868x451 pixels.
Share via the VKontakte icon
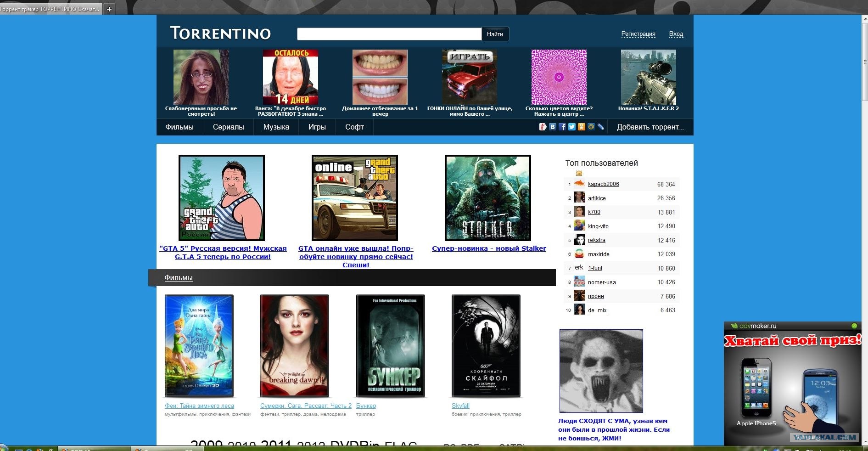(553, 127)
